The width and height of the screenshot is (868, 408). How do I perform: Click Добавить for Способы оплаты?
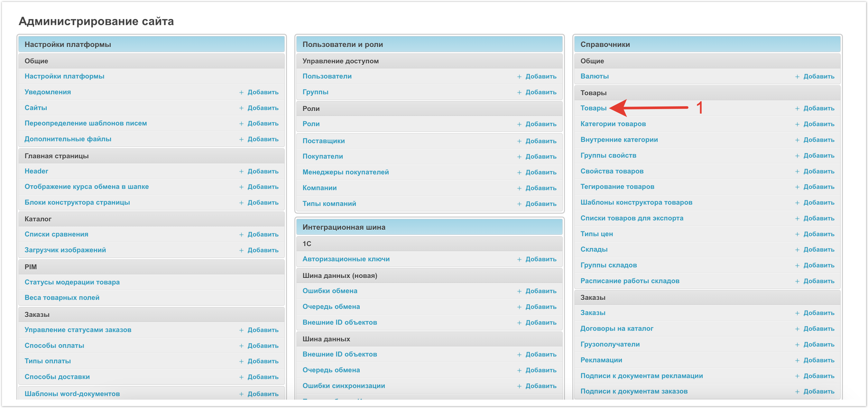pyautogui.click(x=263, y=346)
